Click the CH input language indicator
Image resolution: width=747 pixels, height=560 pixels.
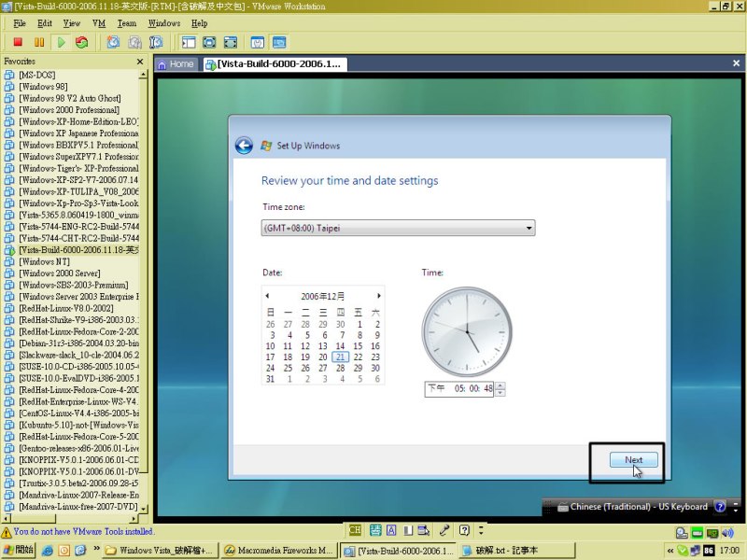click(355, 530)
